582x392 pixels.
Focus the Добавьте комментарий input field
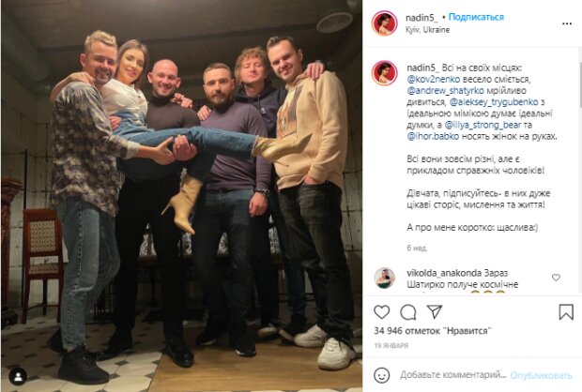[452, 375]
